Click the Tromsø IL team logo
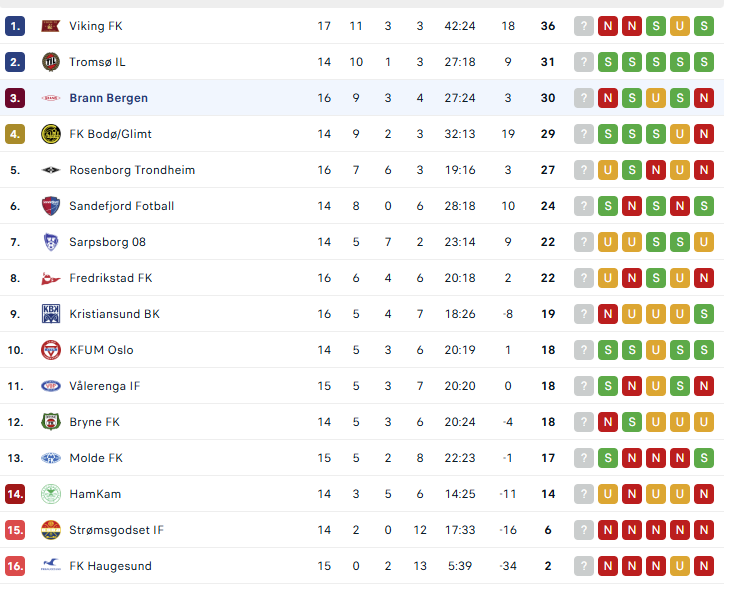 click(x=50, y=62)
